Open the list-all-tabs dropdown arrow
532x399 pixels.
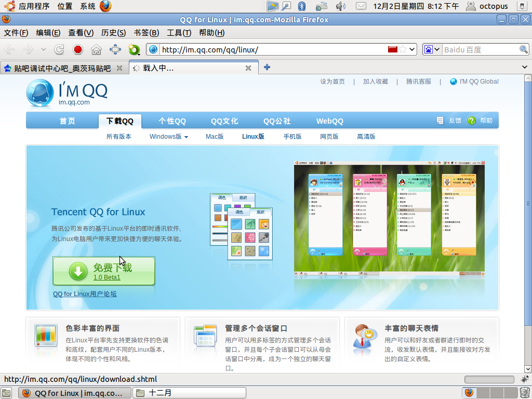pyautogui.click(x=525, y=67)
